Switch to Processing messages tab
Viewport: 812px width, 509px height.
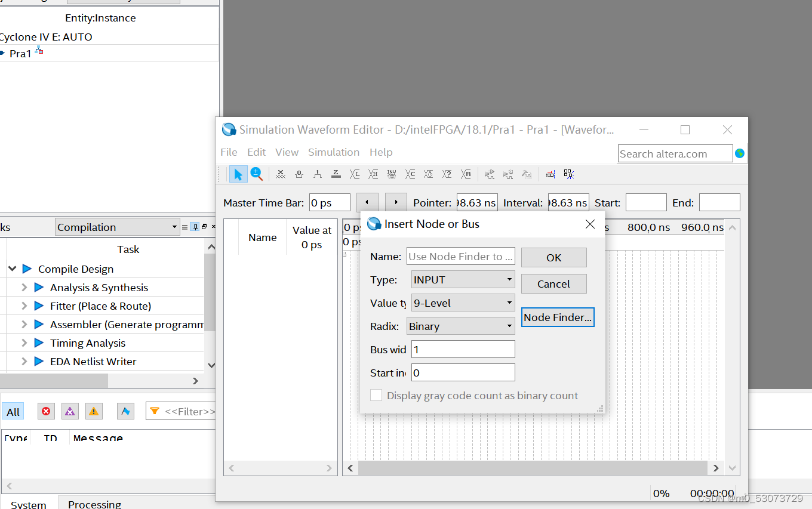pyautogui.click(x=94, y=504)
